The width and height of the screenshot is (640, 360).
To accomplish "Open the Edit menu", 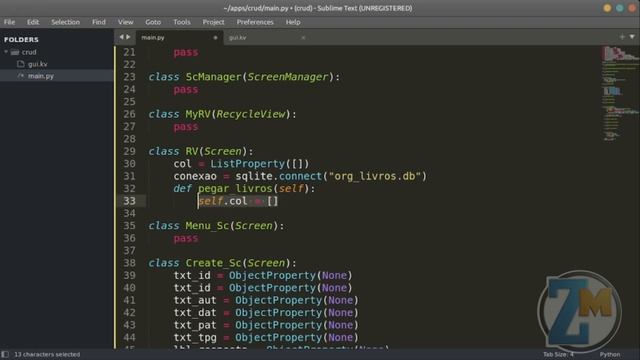I will coord(33,22).
